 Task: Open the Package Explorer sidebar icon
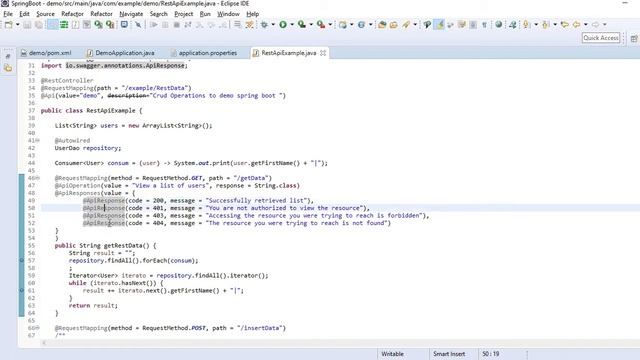click(x=8, y=68)
